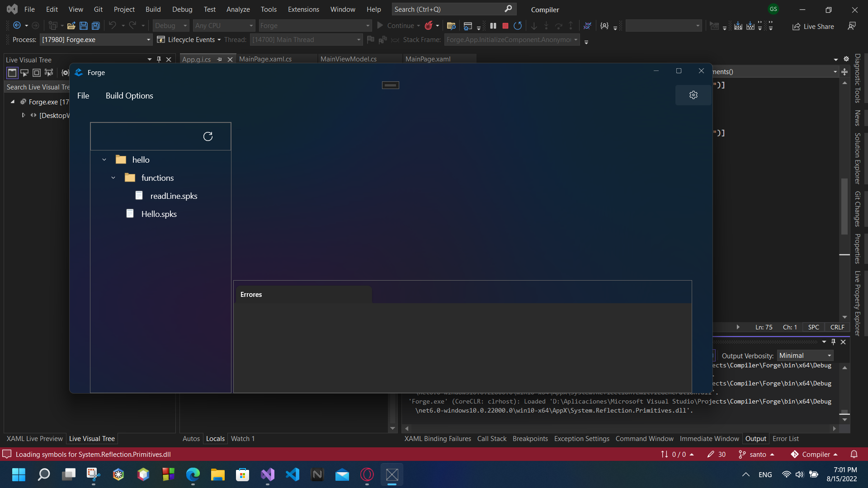Image resolution: width=868 pixels, height=488 pixels.
Task: Click the flag breakpoint toggle near Thread selector
Action: 370,40
